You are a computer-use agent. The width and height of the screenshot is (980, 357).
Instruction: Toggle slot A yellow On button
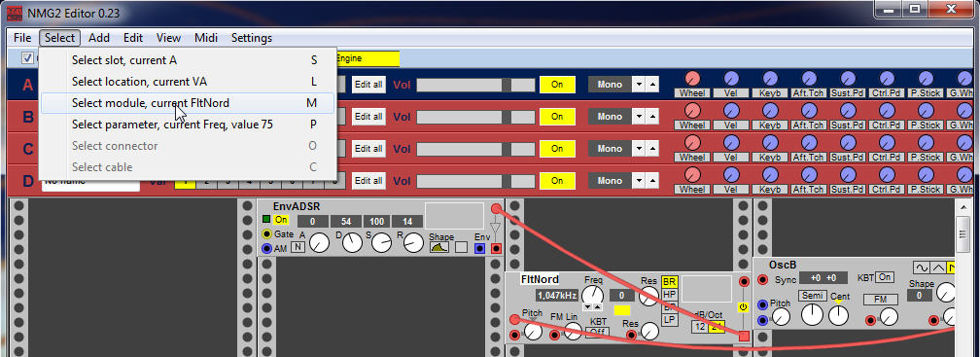click(557, 85)
